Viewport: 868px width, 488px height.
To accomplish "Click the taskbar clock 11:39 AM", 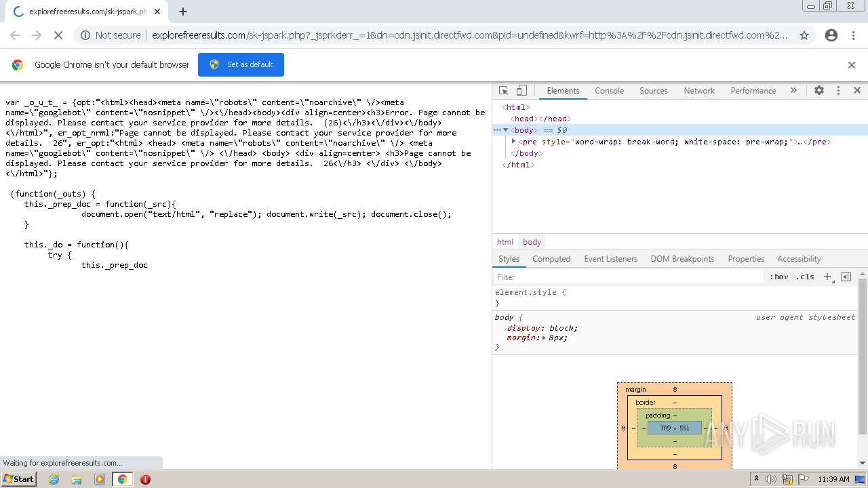I will 833,479.
